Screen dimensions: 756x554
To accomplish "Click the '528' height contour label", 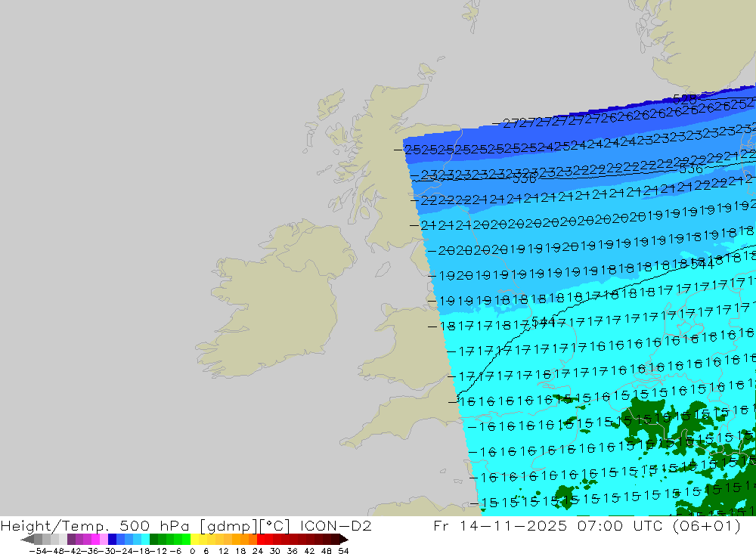I will [685, 99].
